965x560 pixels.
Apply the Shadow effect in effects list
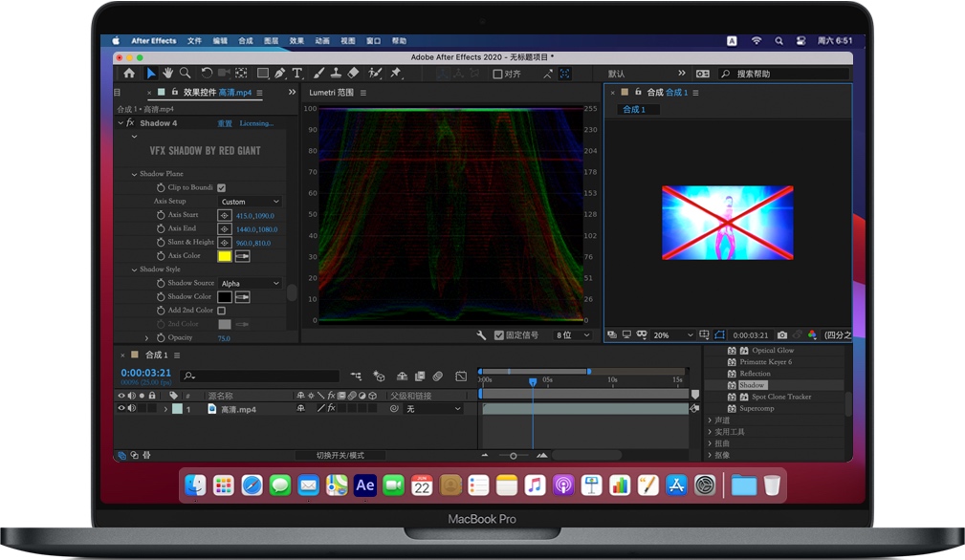click(x=752, y=385)
